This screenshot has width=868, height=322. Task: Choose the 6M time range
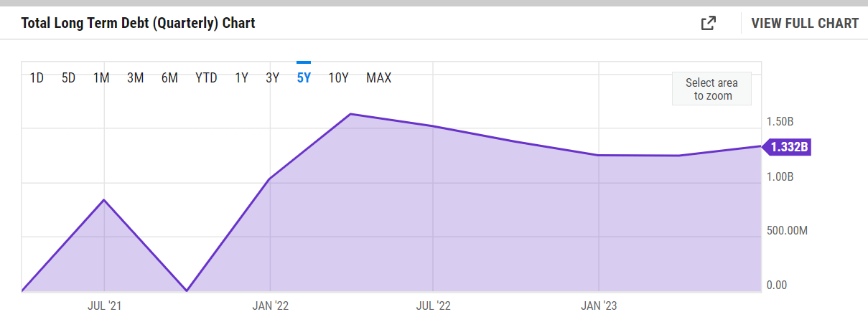[169, 78]
